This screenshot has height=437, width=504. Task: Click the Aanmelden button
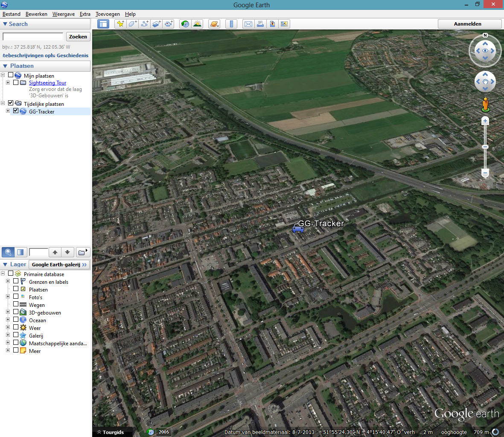(x=469, y=23)
